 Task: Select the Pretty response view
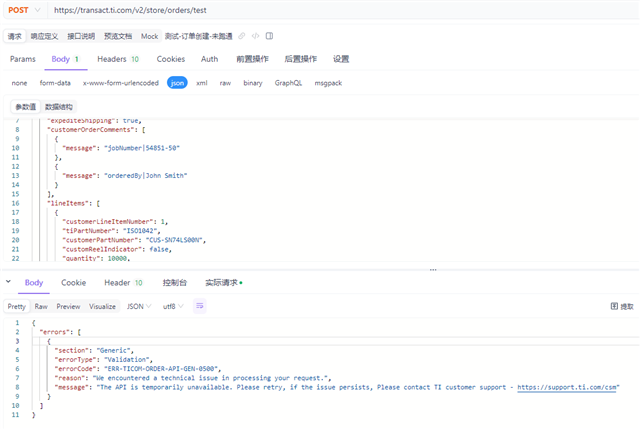point(17,306)
